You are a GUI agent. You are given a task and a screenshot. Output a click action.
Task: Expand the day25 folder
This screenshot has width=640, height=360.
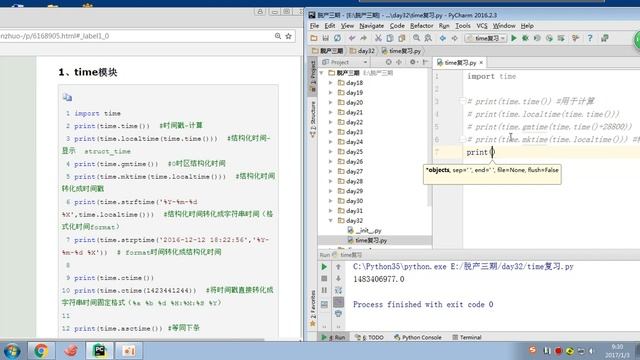coord(331,152)
